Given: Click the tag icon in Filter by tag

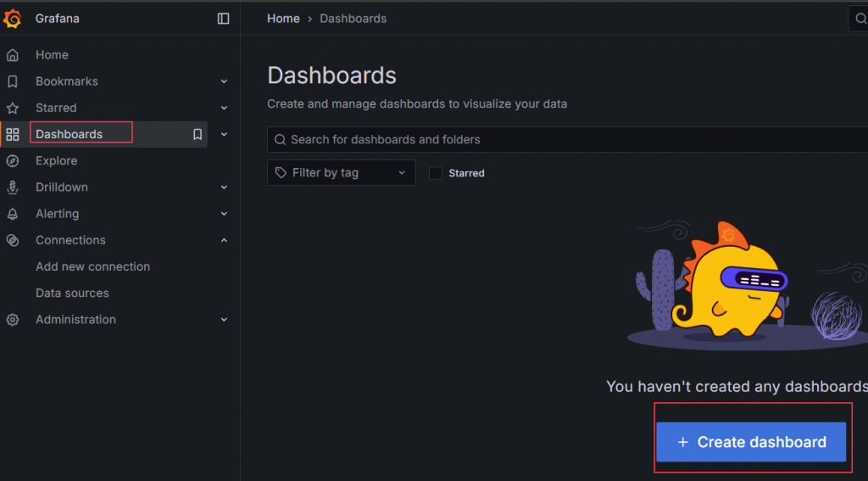Looking at the screenshot, I should coord(281,173).
